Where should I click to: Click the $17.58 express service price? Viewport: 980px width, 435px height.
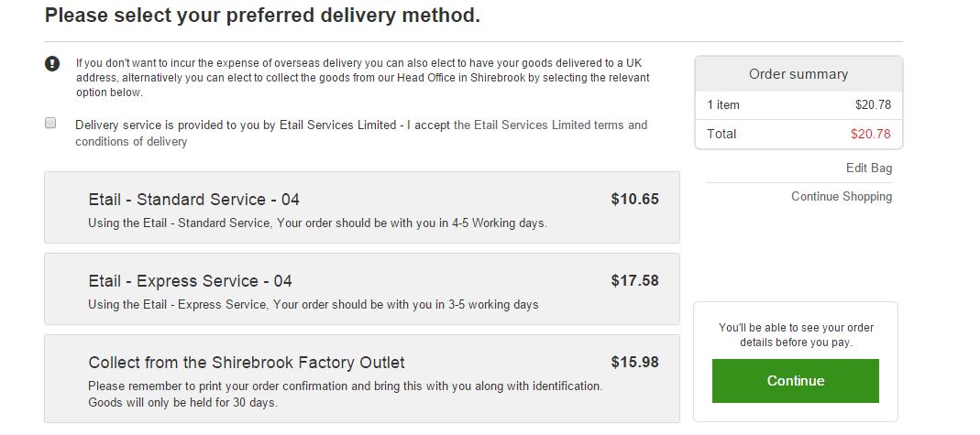(x=635, y=281)
